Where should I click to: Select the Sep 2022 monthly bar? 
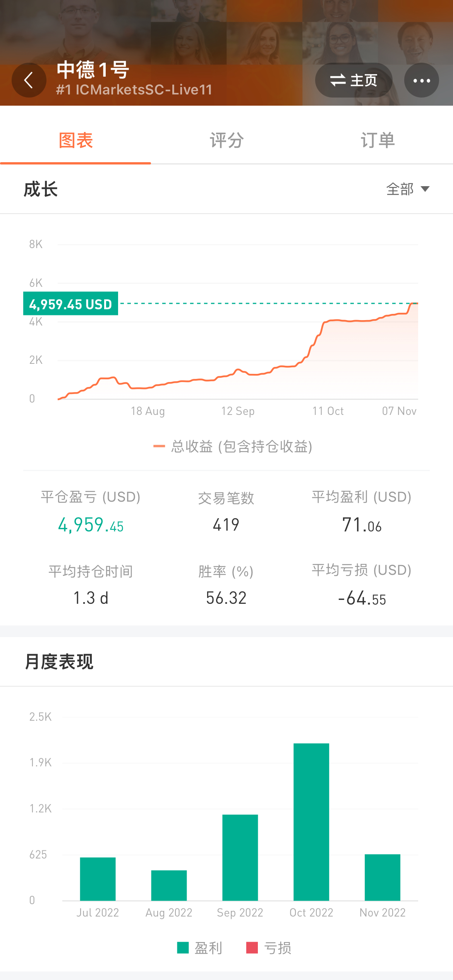[x=240, y=858]
